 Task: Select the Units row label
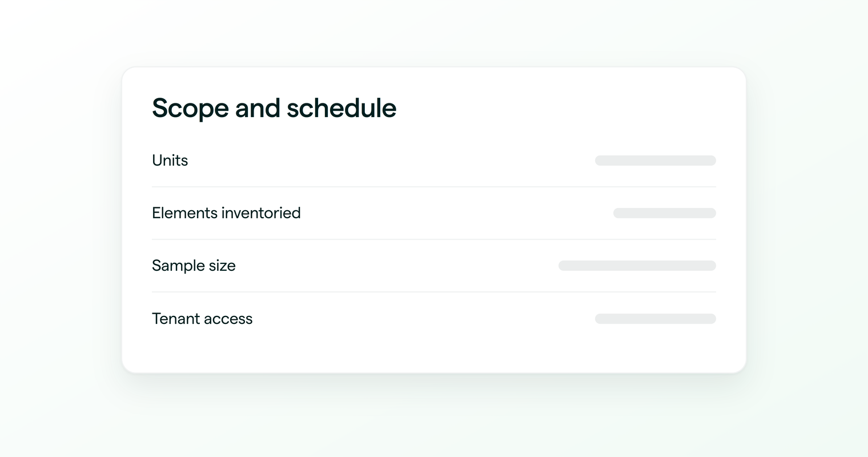170,161
